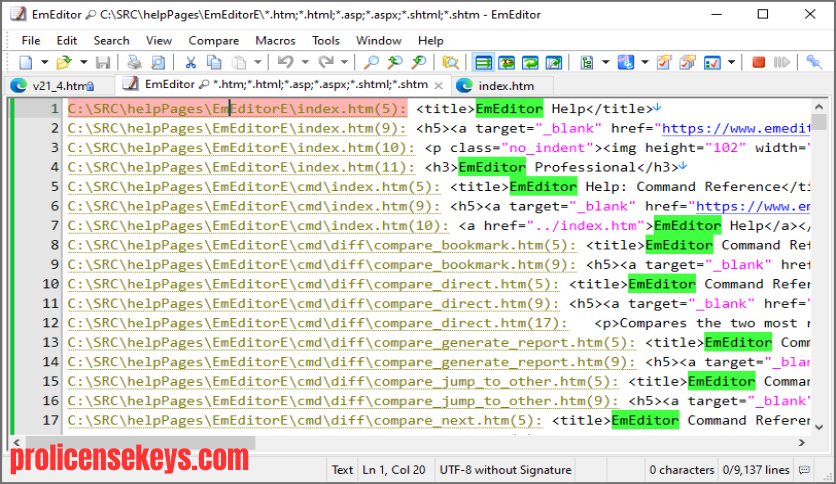Screen dimensions: 836x484
Task: Click the Find magnifier icon
Action: tap(371, 62)
